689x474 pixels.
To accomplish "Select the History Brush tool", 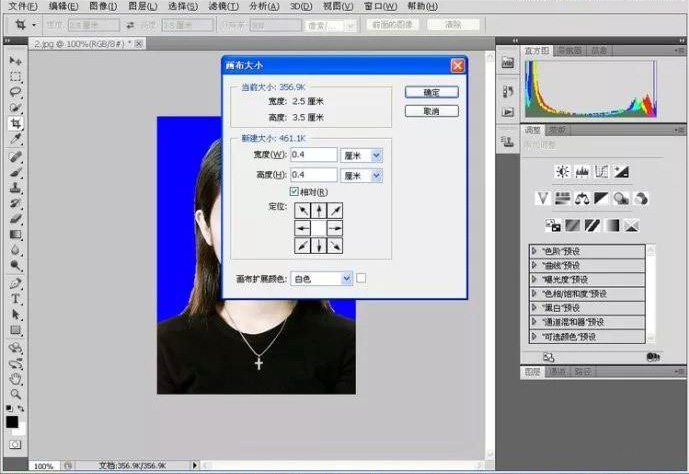I will tap(15, 203).
